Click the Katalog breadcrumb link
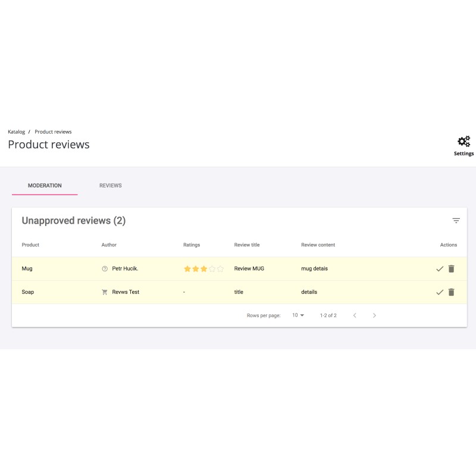The image size is (476, 476). pyautogui.click(x=17, y=131)
